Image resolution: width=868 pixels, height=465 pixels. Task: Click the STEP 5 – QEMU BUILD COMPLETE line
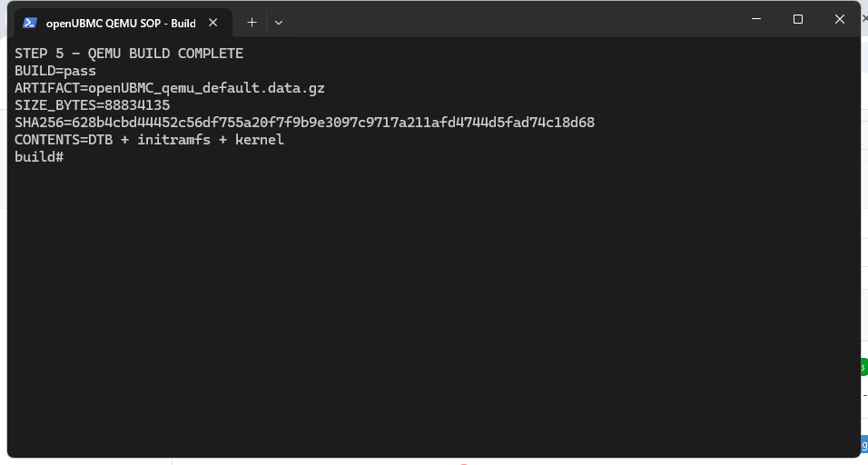[x=129, y=54]
